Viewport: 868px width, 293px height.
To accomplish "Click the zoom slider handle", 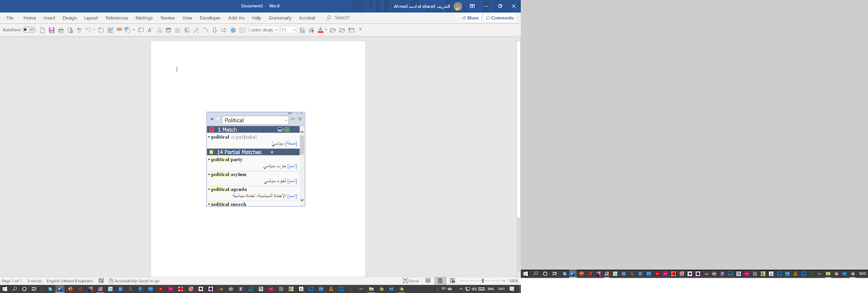I will click(482, 281).
